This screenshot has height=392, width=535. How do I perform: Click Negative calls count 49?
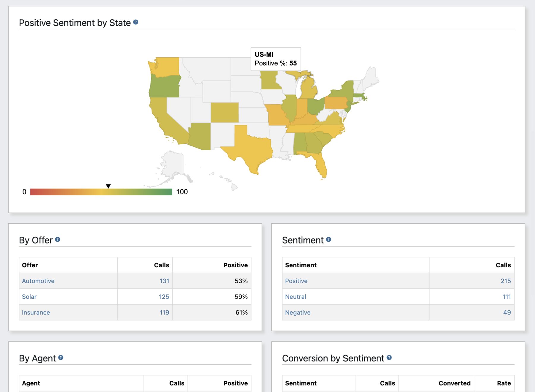click(507, 312)
